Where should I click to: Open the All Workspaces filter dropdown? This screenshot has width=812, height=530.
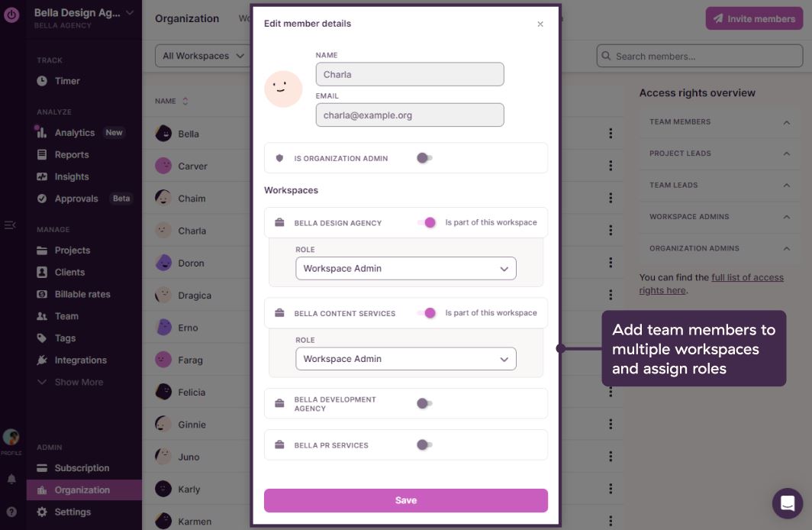tap(203, 56)
